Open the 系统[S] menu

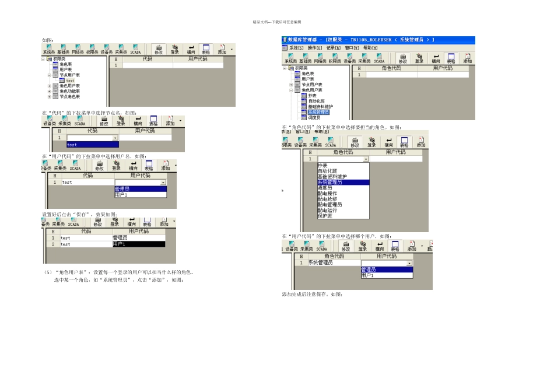(296, 48)
